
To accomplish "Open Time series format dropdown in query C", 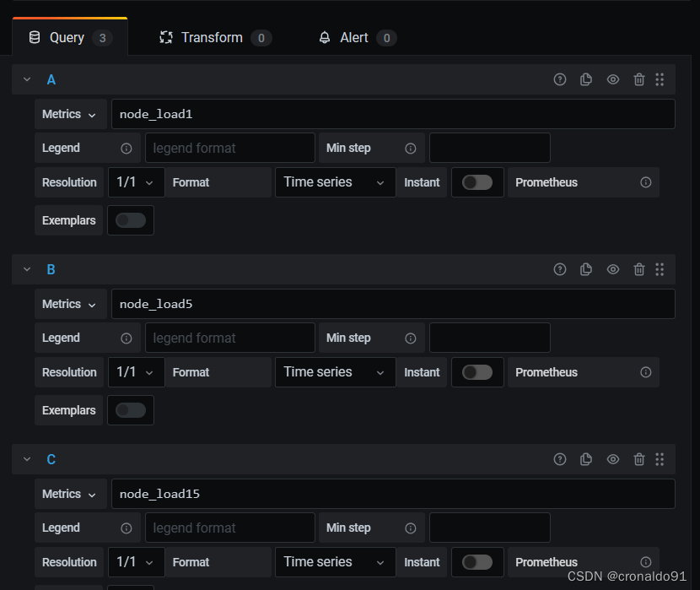I will [336, 562].
